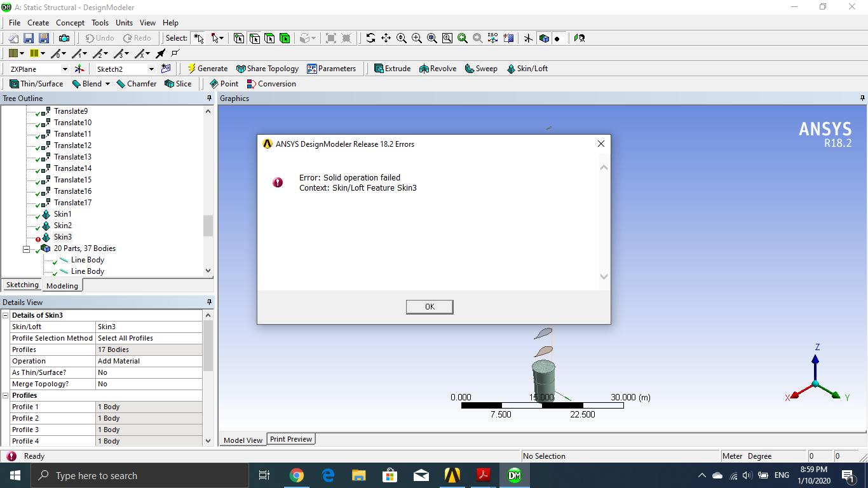Toggle the Points selection filter

pos(239,38)
